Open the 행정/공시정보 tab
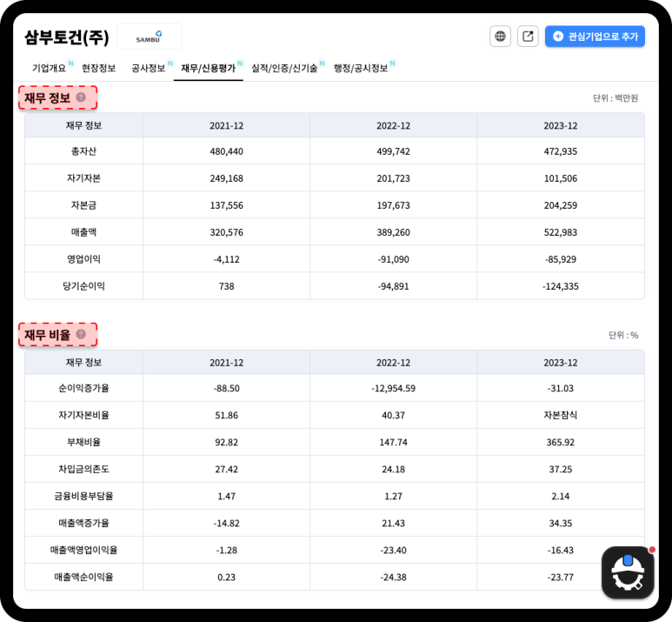Image resolution: width=672 pixels, height=622 pixels. [x=361, y=68]
